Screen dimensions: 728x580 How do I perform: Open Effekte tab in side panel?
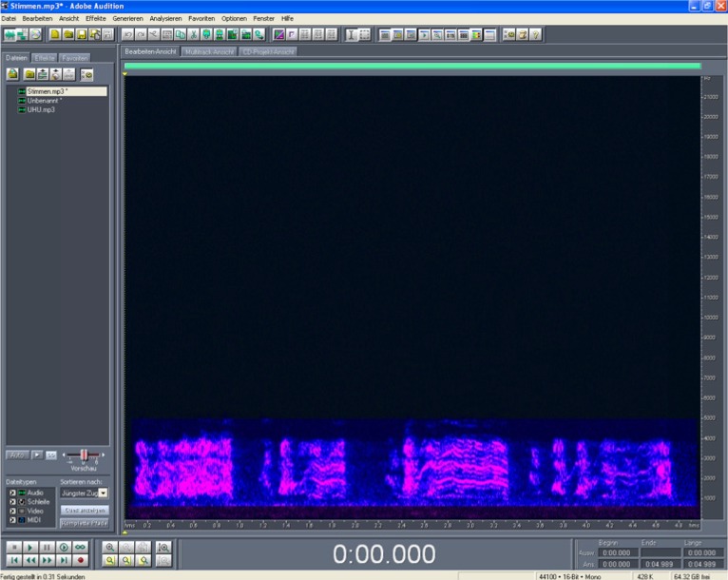tap(45, 58)
